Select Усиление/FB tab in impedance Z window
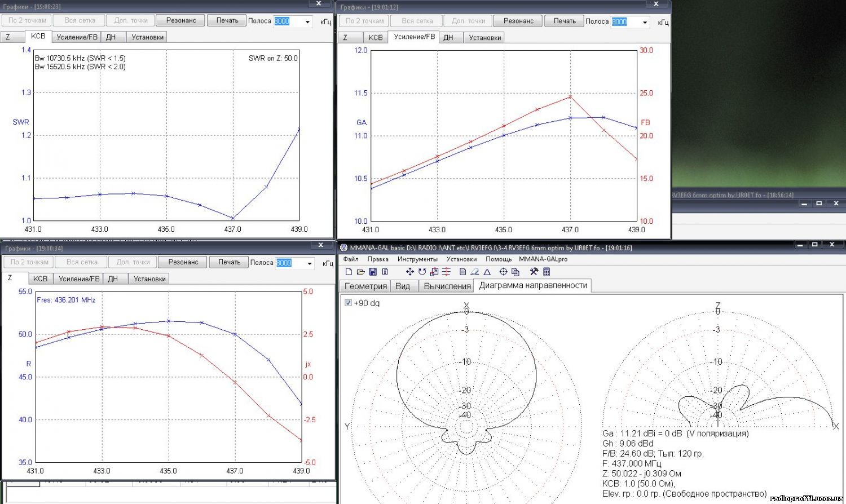 pos(79,279)
